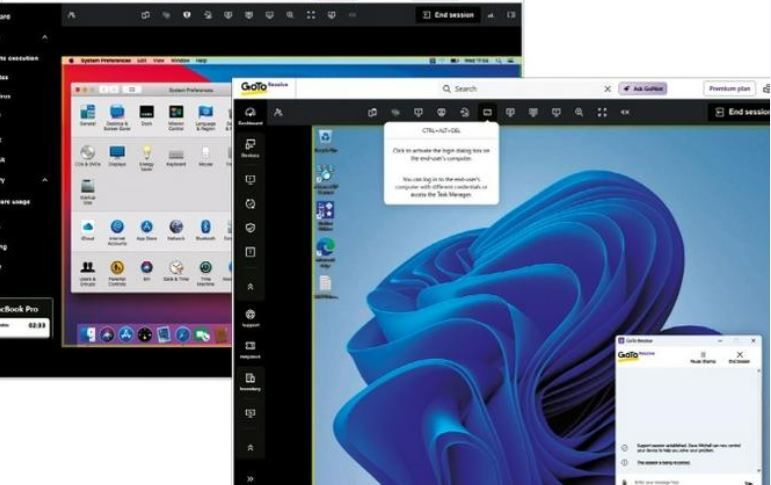Click the Microsoft Edge shortcut on remote desktop

coord(326,253)
